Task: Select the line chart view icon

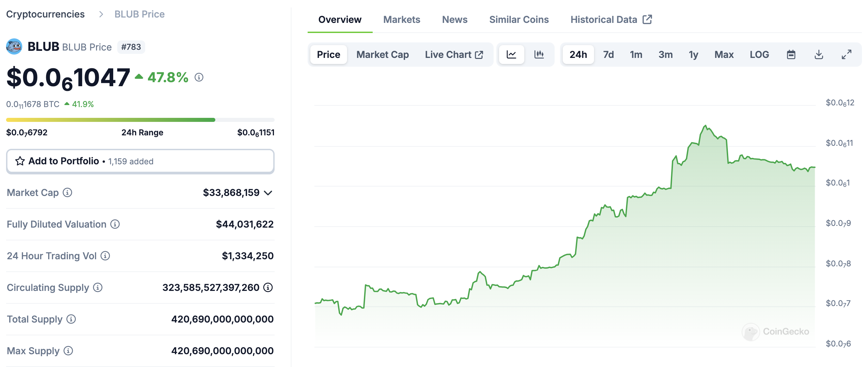Action: 511,55
